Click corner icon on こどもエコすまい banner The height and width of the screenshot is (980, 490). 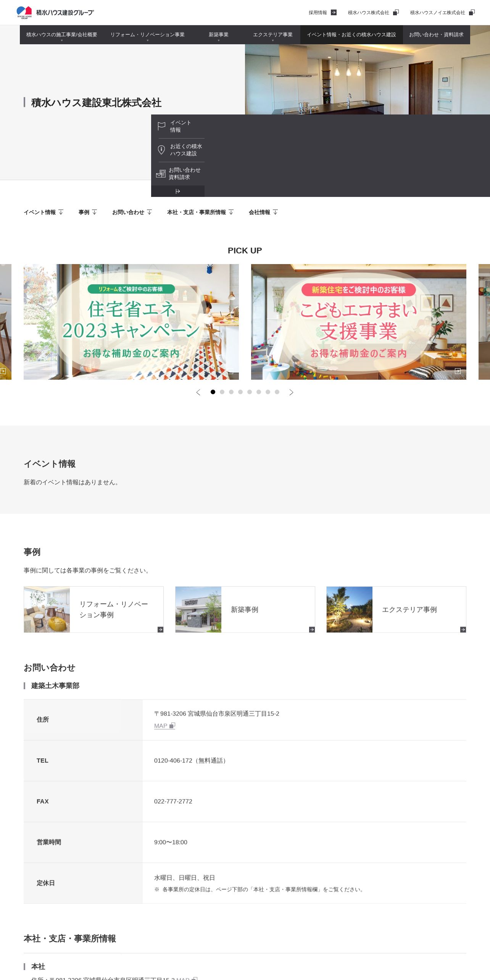tap(458, 371)
